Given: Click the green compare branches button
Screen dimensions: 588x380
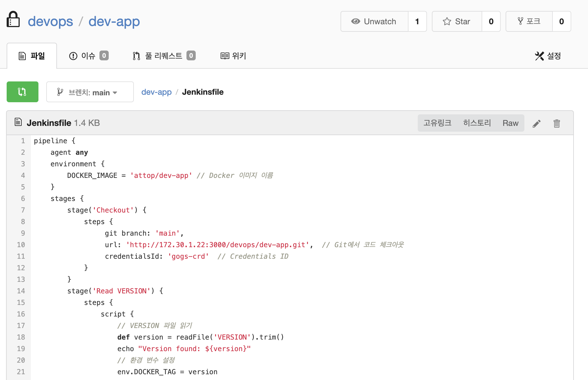Looking at the screenshot, I should point(22,92).
